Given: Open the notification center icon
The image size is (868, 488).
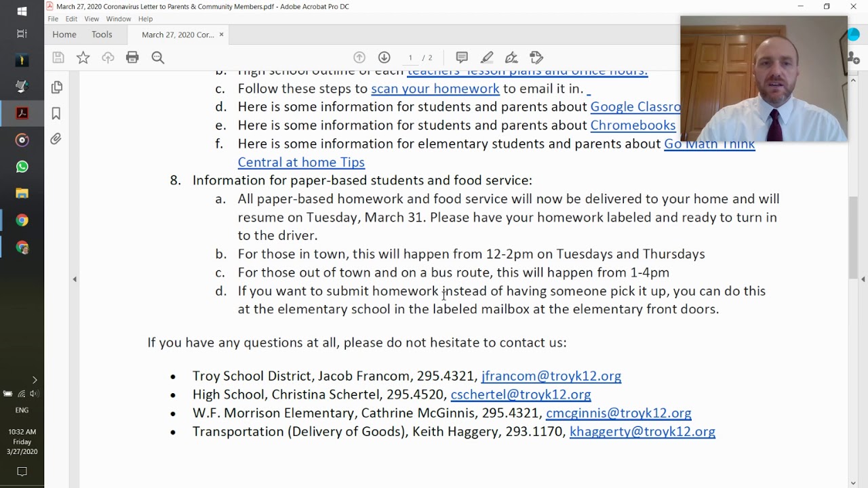Looking at the screenshot, I should pyautogui.click(x=22, y=472).
